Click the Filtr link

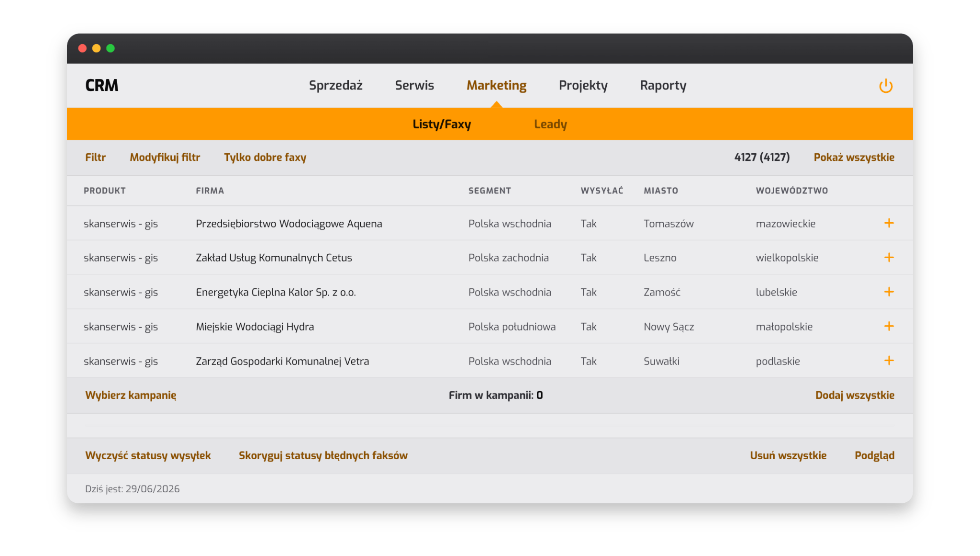point(95,158)
